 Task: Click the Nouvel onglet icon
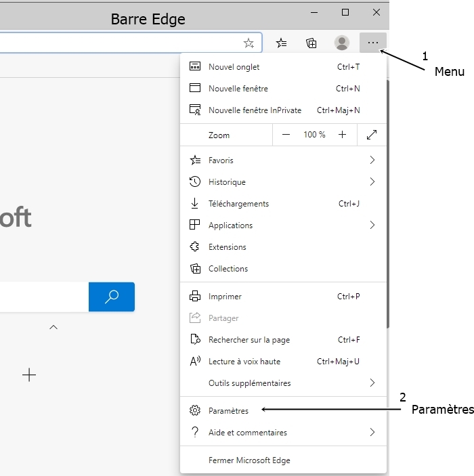(195, 66)
